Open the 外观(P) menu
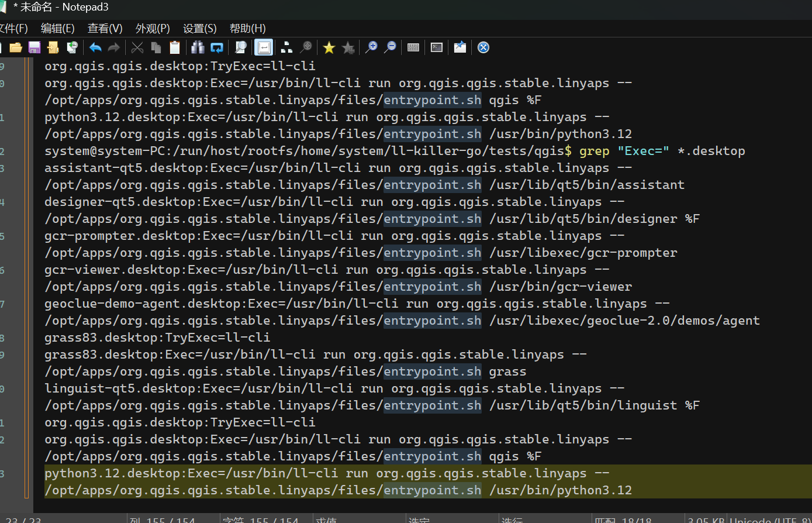The height and width of the screenshot is (523, 812). [x=153, y=28]
